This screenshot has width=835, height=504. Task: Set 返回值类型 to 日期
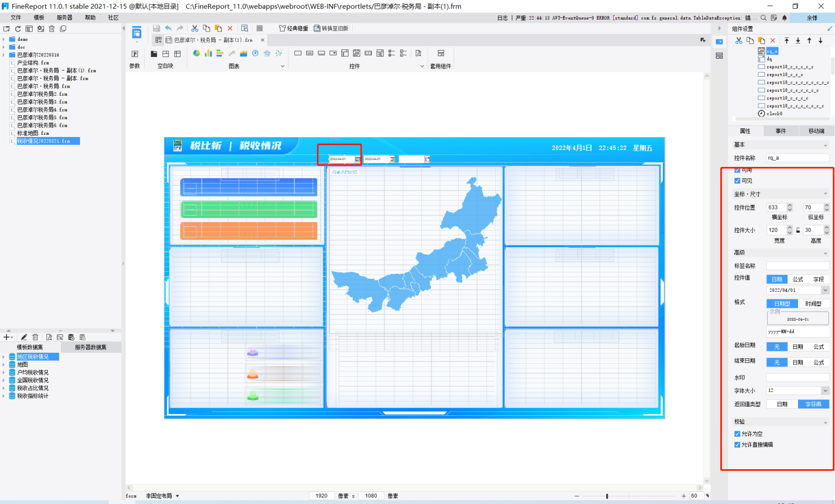point(782,405)
